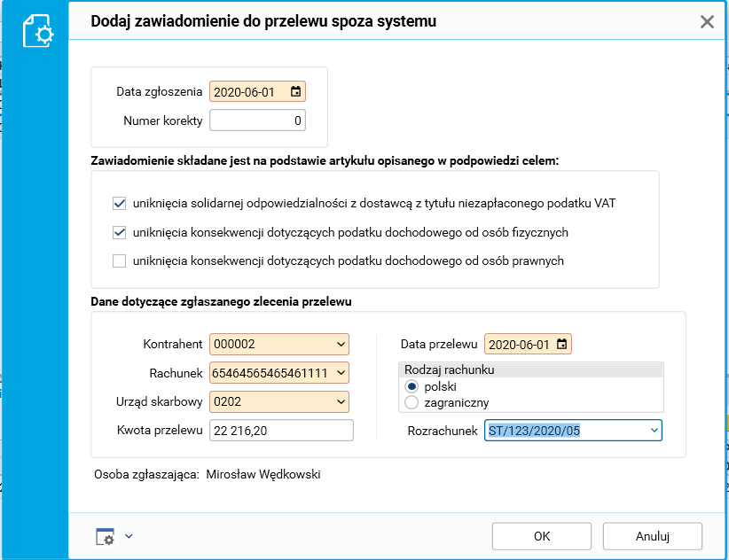The width and height of the screenshot is (729, 560).
Task: Uncheck solidarnej odpowiedzialności VAT checkbox
Action: click(x=120, y=203)
